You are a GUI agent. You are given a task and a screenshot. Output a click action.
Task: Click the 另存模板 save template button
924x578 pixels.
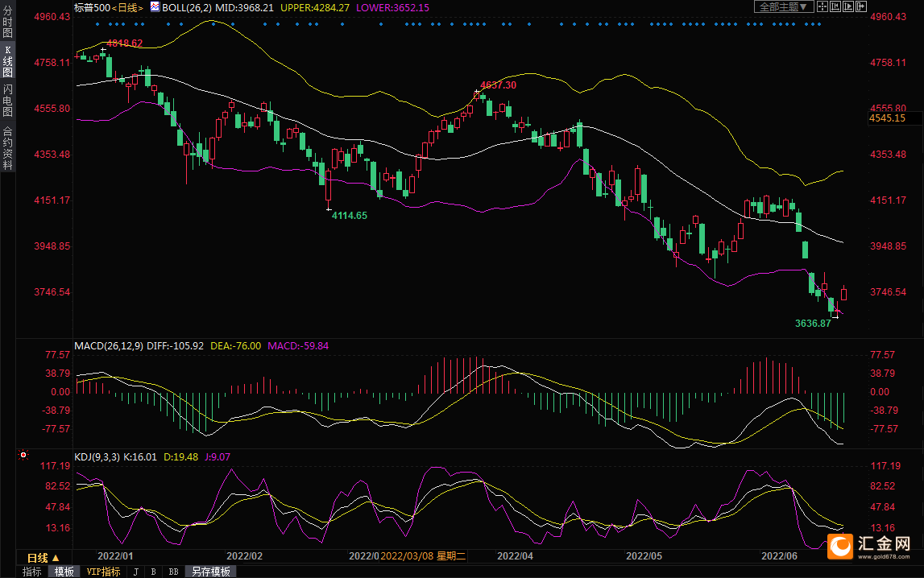coord(210,572)
